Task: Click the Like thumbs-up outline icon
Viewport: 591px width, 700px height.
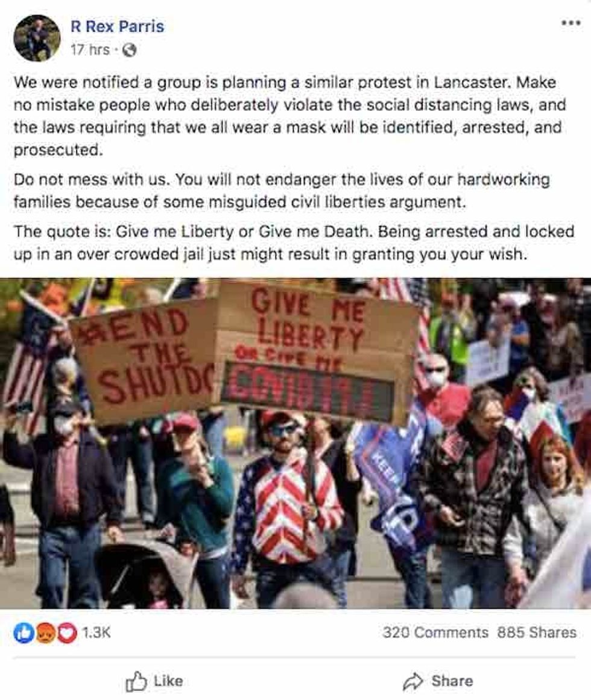Action: tap(136, 681)
